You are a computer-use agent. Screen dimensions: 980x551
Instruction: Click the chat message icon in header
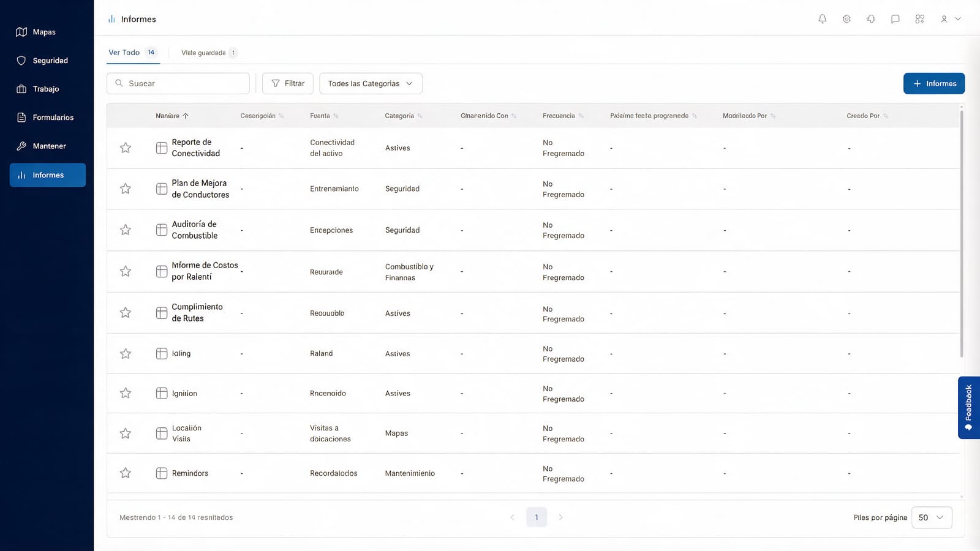coord(895,19)
